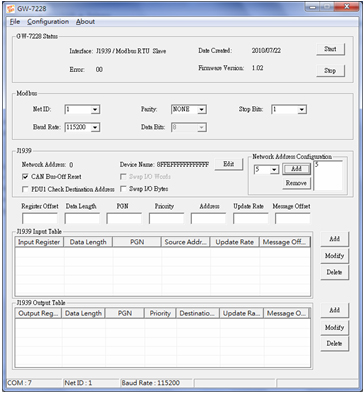Click the Data Length input field
Viewport: 363px width, 394px height.
pos(82,219)
